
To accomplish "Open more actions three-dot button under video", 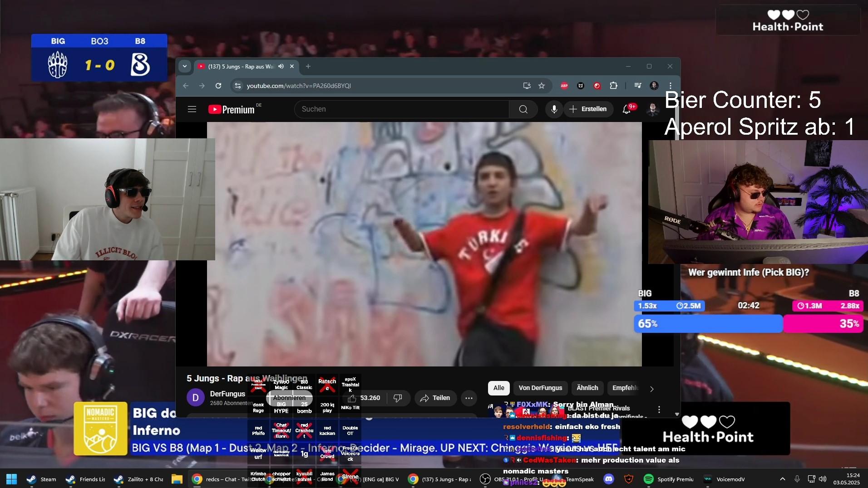I will click(469, 398).
